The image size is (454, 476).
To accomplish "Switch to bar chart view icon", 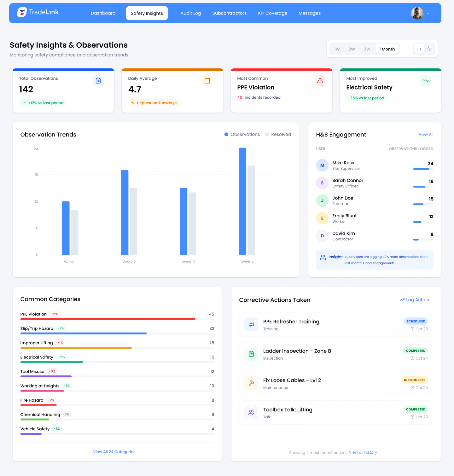I will point(419,49).
